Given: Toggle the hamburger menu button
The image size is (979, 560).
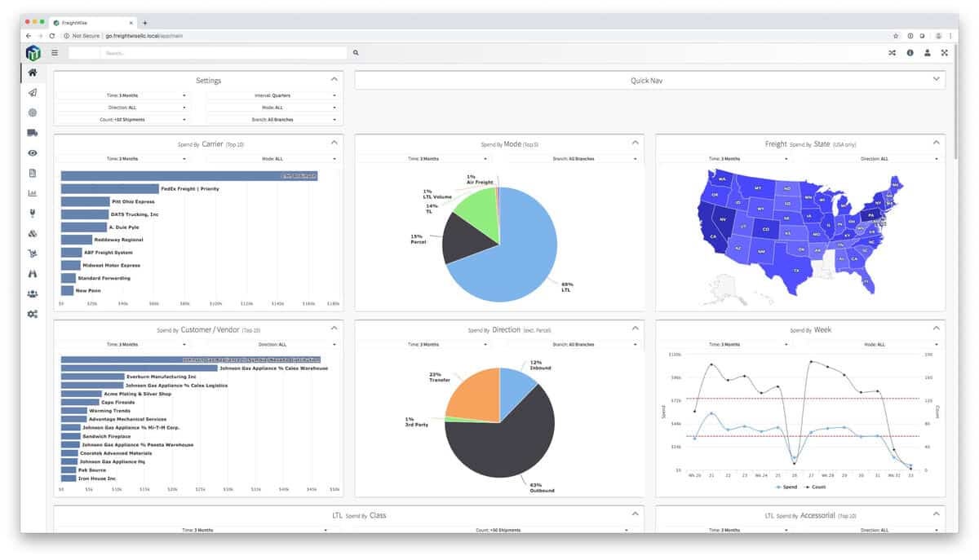Looking at the screenshot, I should point(55,53).
